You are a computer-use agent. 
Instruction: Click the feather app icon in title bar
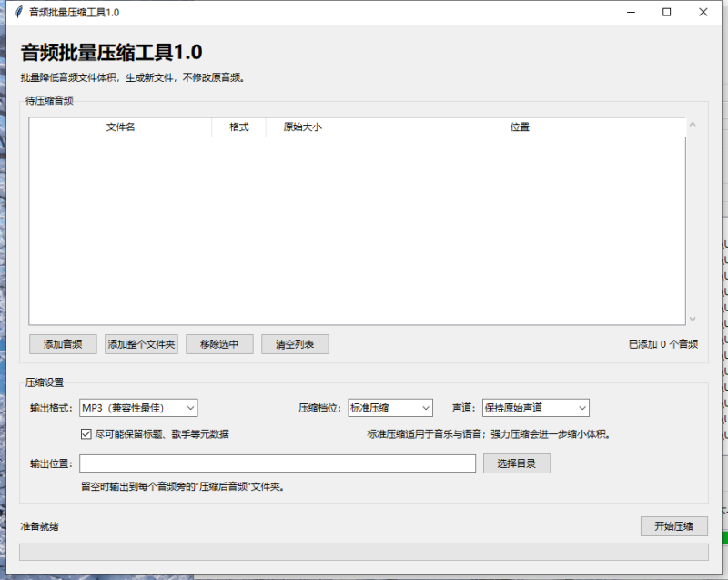point(18,12)
